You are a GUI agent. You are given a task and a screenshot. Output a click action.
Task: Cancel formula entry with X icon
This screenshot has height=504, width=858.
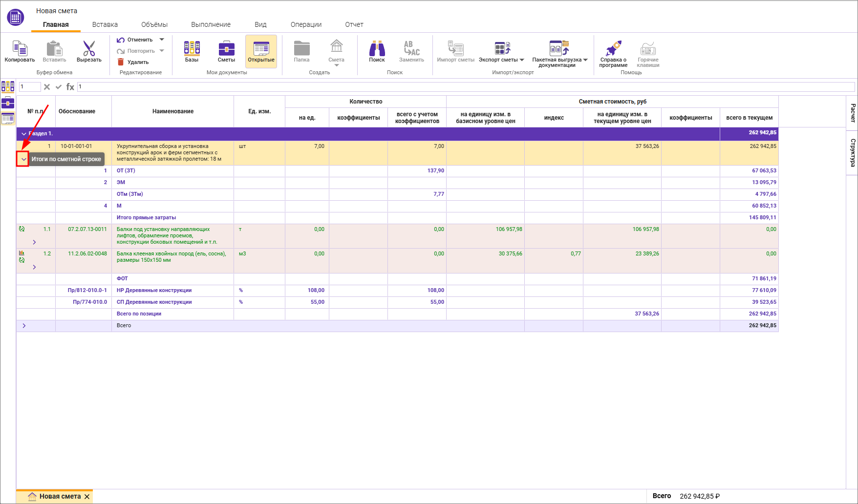pos(47,87)
